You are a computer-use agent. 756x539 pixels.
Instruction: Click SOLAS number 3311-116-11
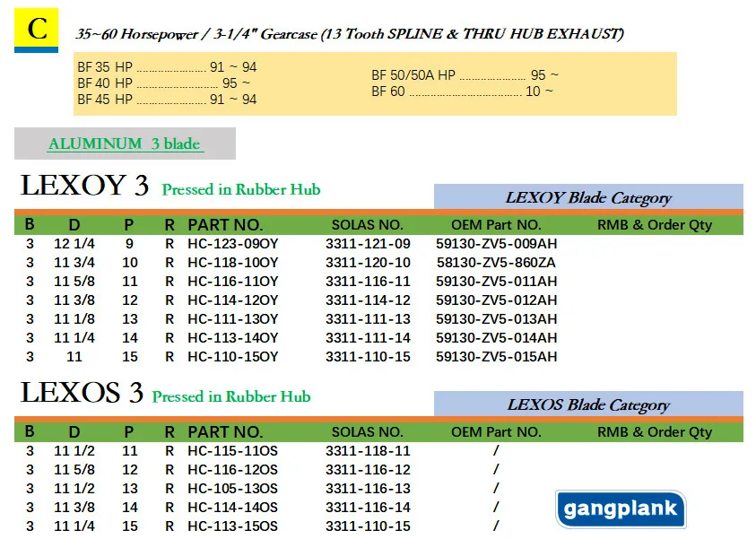coord(368,282)
